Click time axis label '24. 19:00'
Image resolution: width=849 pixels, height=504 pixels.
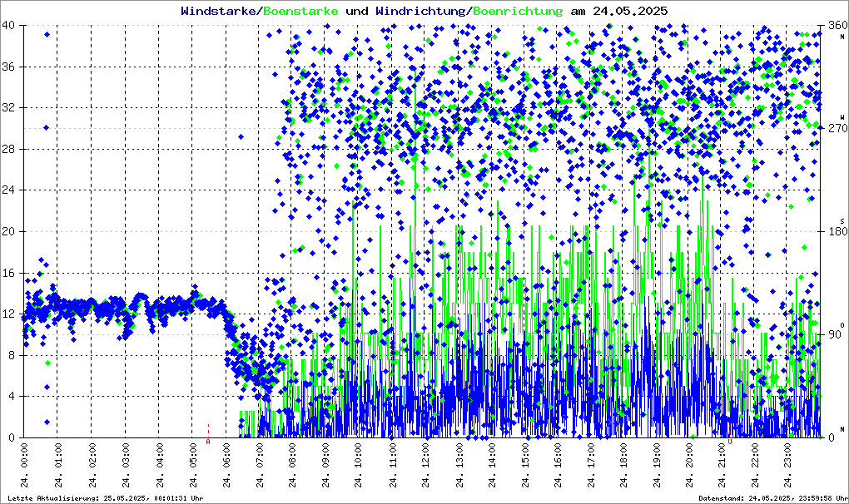click(x=658, y=466)
